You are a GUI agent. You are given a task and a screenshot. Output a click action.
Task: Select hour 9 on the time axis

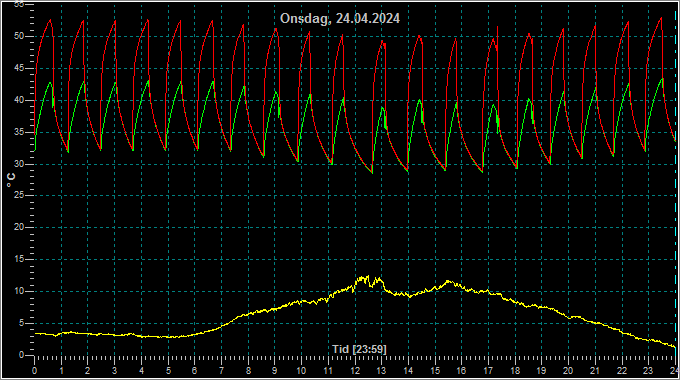275,371
